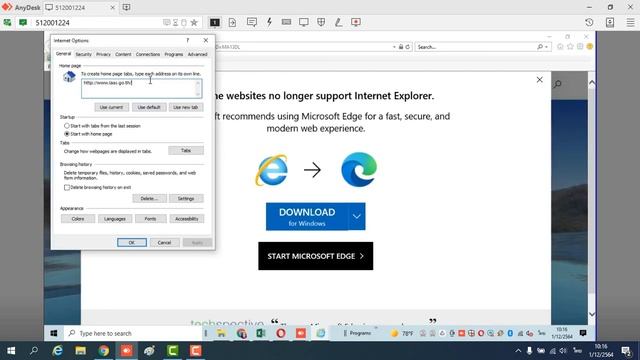Click the home page URL text box
The width and height of the screenshot is (640, 360).
pos(141,89)
